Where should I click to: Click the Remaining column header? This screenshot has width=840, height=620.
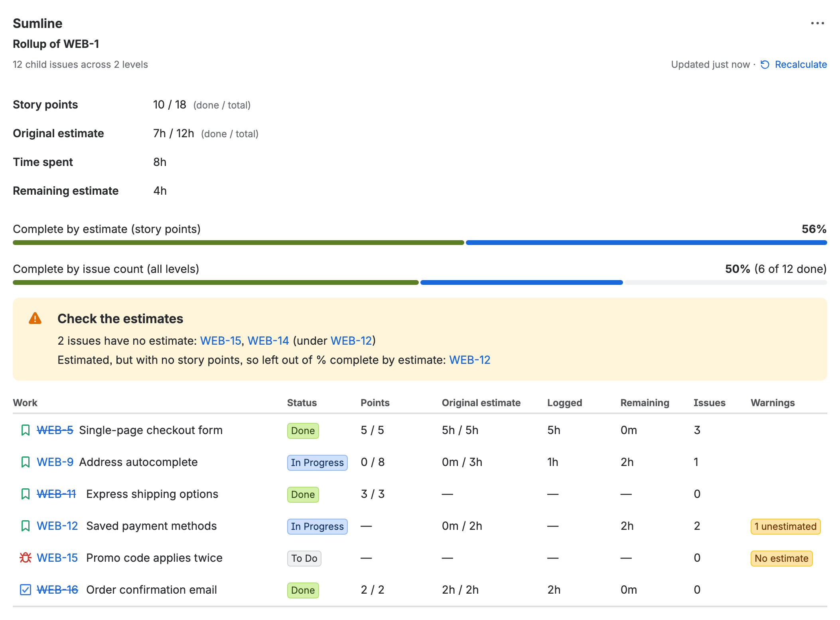pyautogui.click(x=645, y=403)
